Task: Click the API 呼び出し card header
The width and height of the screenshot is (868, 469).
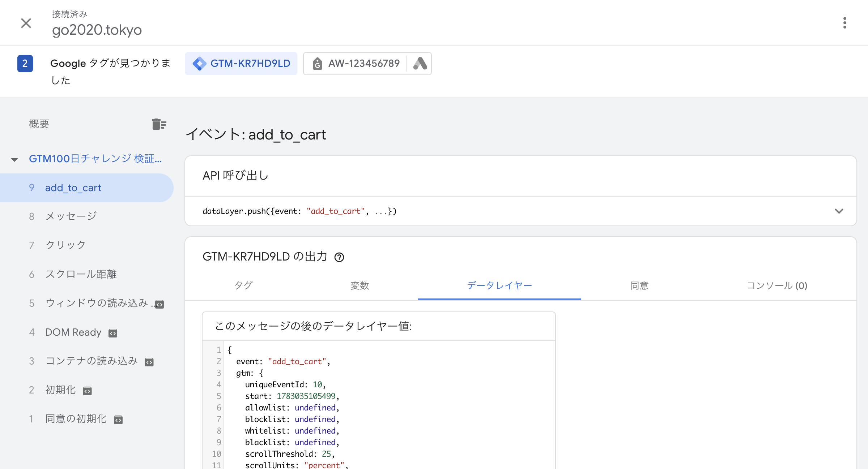Action: [x=520, y=176]
